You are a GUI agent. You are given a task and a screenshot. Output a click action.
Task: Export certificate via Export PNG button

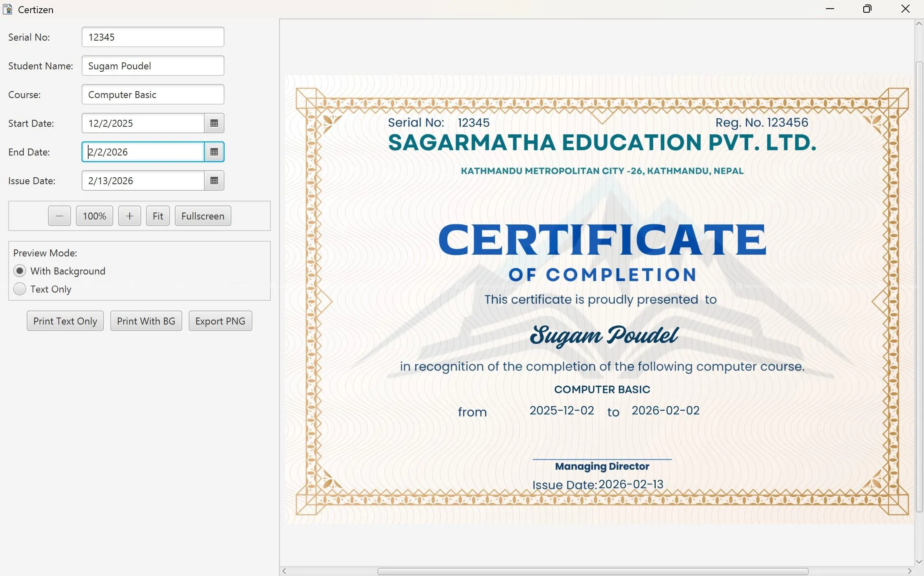(220, 321)
